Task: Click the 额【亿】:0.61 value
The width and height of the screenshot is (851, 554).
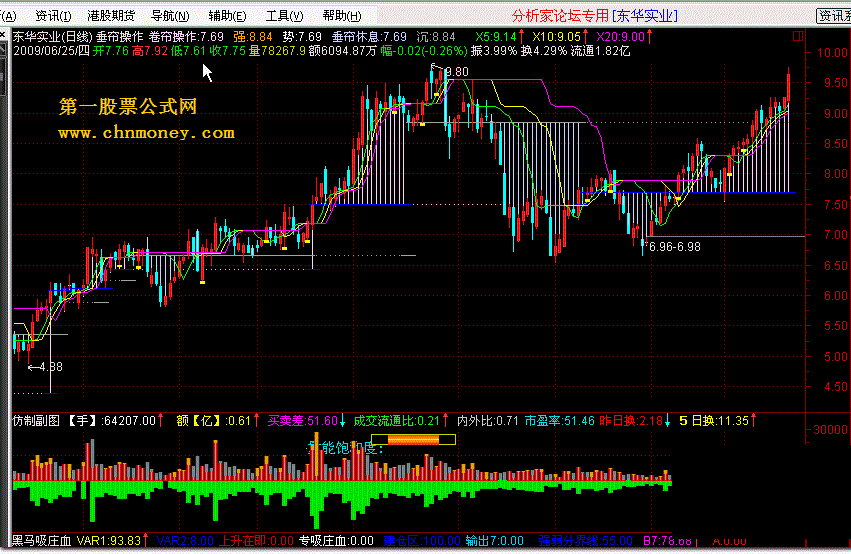Action: click(x=213, y=421)
